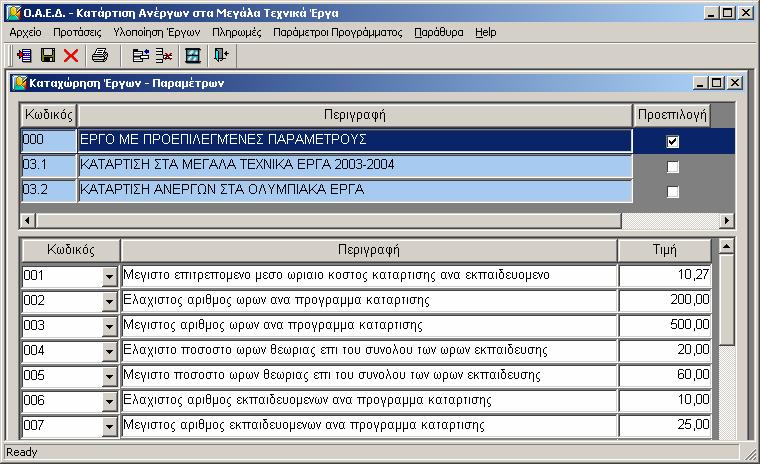Select the row ΚΑΤΑΡΤΙΣΗ ΣΤΑ ΜΕΓΑΛΑ ΤΕΧΝΙΚΑ ΕΡΓΑ 2003-2004
Image resolution: width=760 pixels, height=464 pixels.
tap(355, 166)
